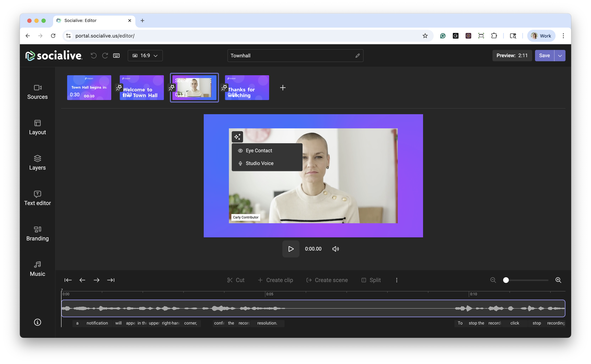Open the Layers sidebar panel

pyautogui.click(x=37, y=163)
